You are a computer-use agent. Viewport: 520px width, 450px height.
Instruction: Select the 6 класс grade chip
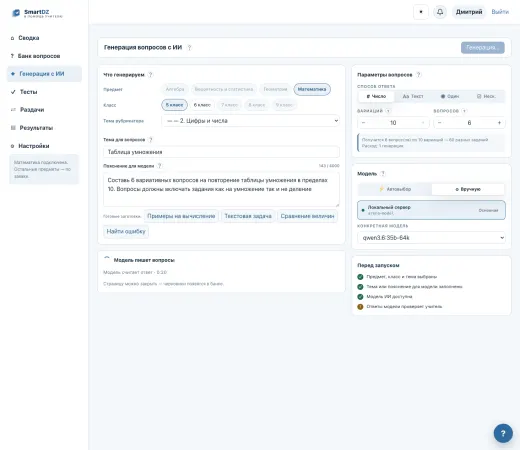point(202,105)
